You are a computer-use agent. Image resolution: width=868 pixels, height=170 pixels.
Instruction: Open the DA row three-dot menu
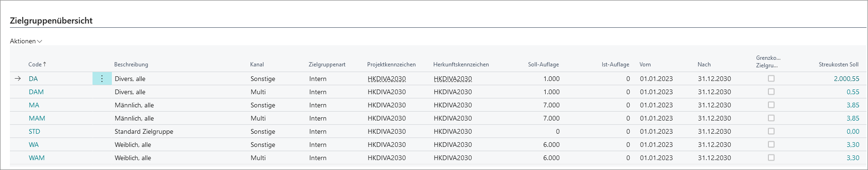tap(102, 79)
